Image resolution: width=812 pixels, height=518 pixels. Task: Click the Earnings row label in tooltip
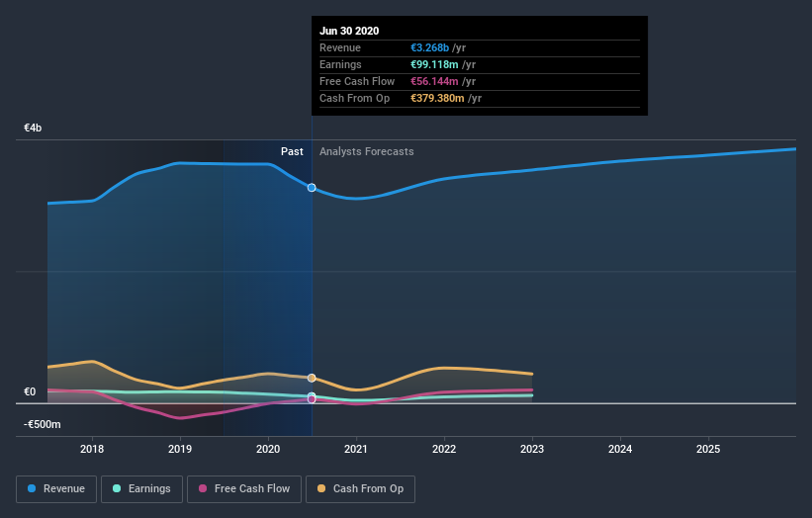(x=341, y=64)
